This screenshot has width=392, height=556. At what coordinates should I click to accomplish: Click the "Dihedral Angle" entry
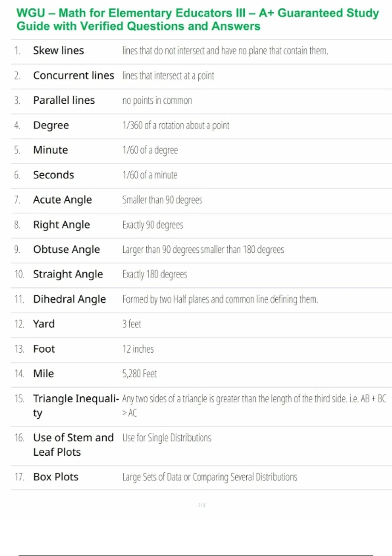point(69,299)
